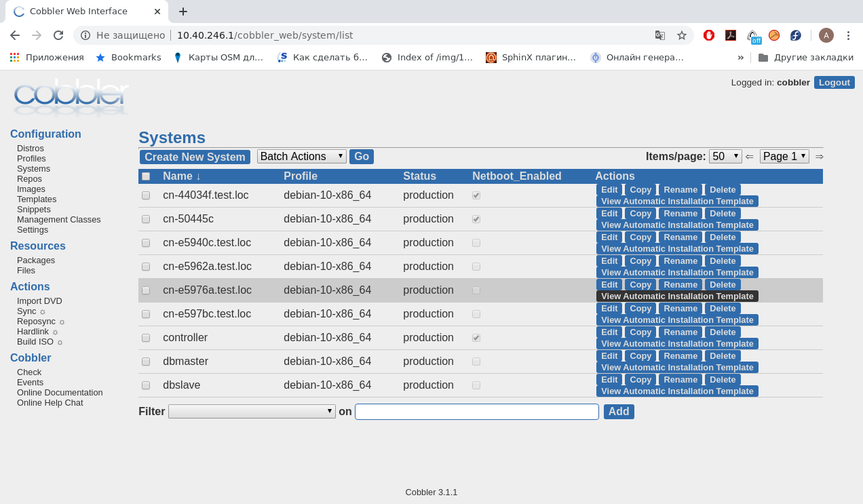Reload the page with the refresh icon
The height and width of the screenshot is (504, 863).
click(58, 35)
